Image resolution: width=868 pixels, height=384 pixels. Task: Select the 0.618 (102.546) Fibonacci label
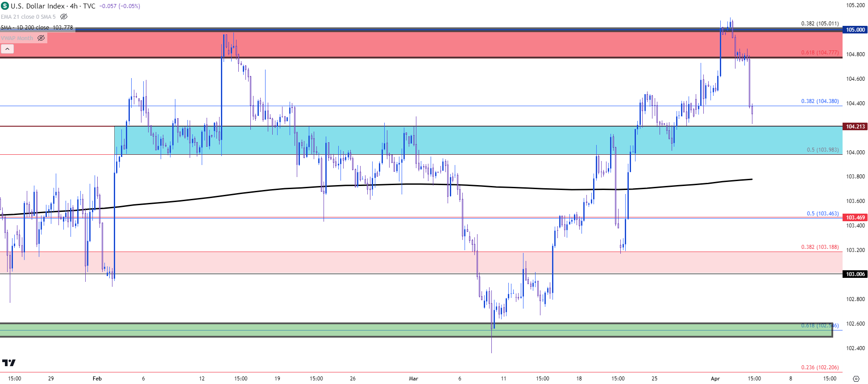[820, 326]
